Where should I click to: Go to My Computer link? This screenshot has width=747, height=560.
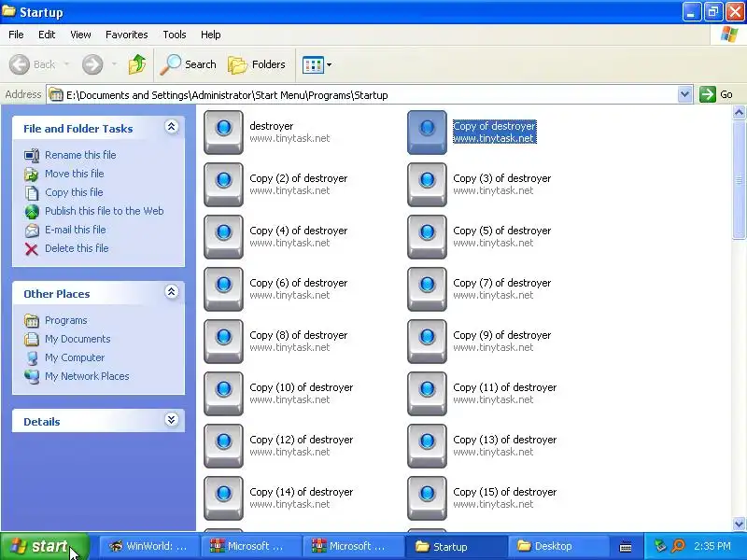point(75,357)
